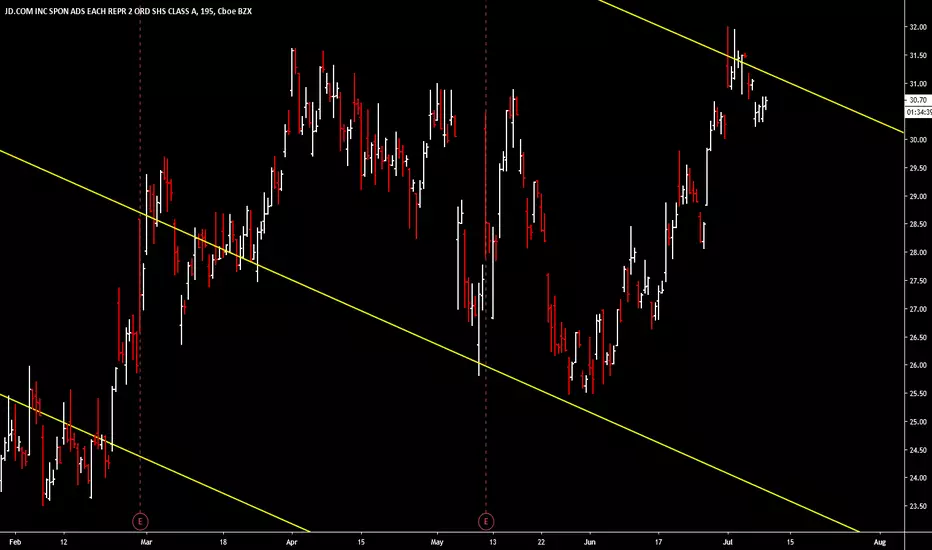Click the Mar date label on time axis
The width and height of the screenshot is (932, 550).
coord(146,542)
